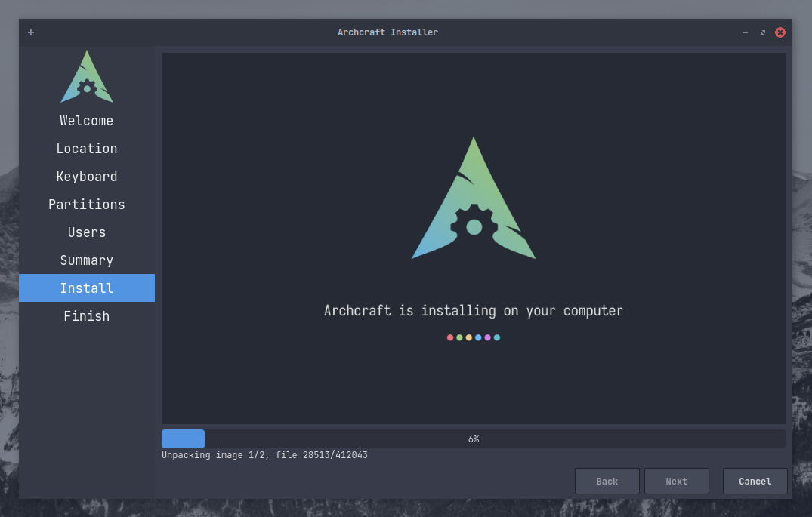Screen dimensions: 812x517
Task: Select the Location step in the sidebar
Action: click(86, 149)
